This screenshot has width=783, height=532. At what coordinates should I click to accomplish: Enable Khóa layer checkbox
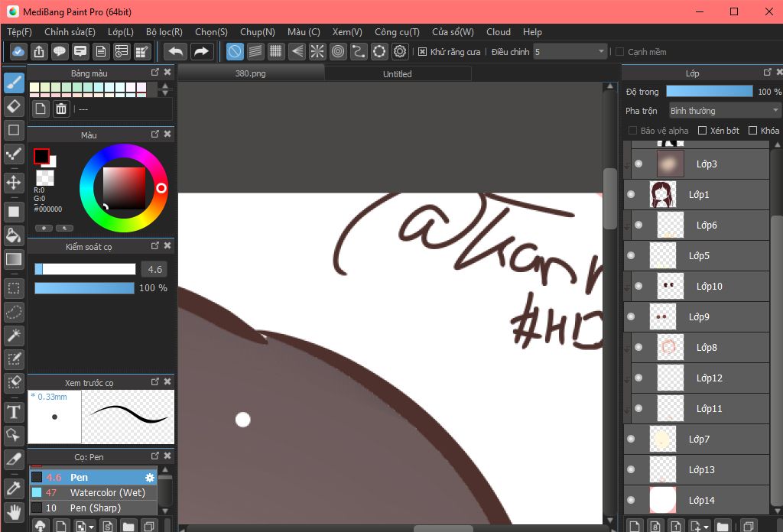pos(753,130)
